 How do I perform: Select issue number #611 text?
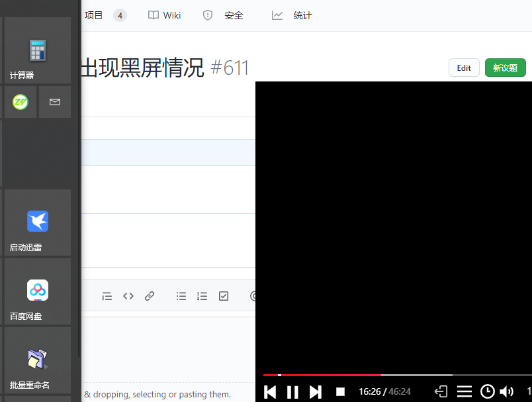(230, 68)
